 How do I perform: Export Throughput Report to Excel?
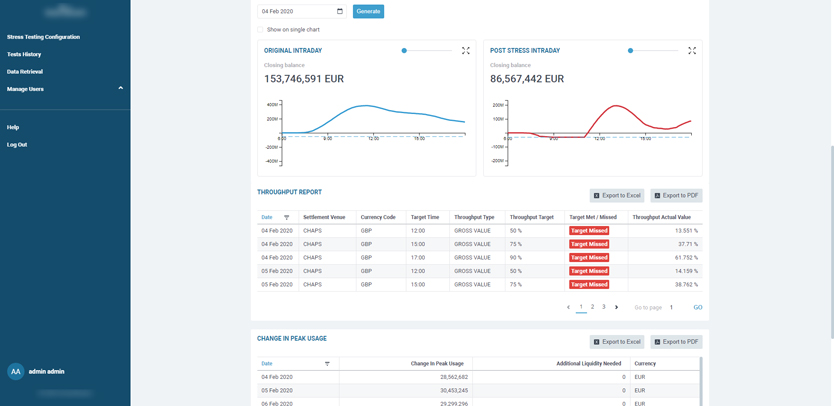point(616,196)
